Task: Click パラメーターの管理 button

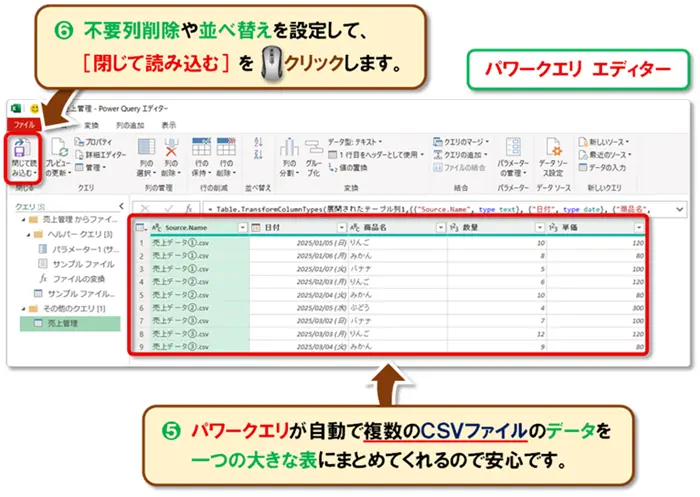Action: click(x=513, y=158)
